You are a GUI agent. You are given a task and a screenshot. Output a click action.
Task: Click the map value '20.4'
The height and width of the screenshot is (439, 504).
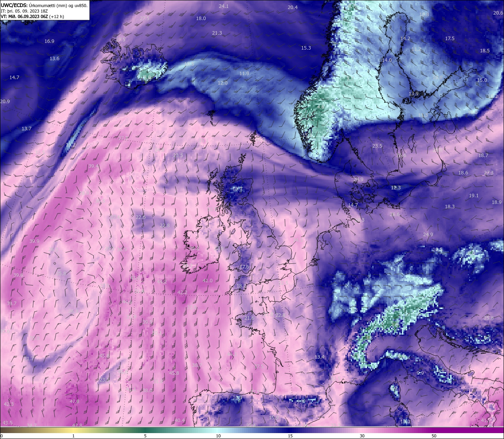pos(293,7)
